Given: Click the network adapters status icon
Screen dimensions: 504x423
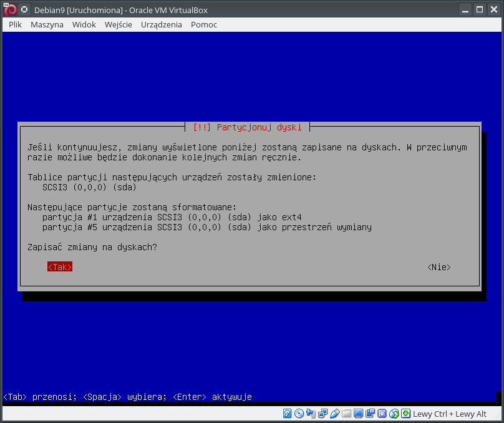Looking at the screenshot, I should (323, 414).
